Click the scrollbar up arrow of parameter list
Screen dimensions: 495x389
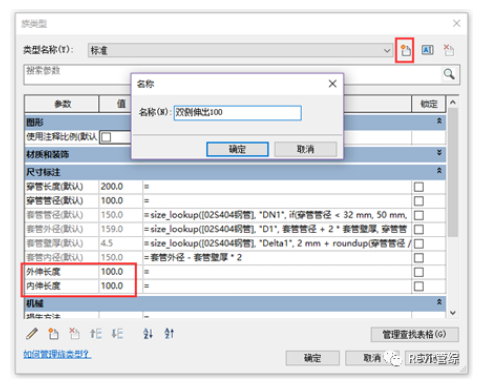453,102
